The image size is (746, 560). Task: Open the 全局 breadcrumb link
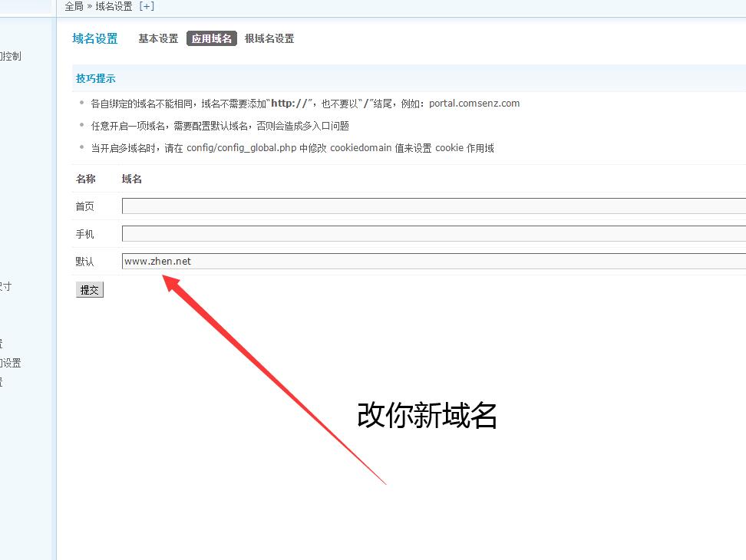point(74,6)
